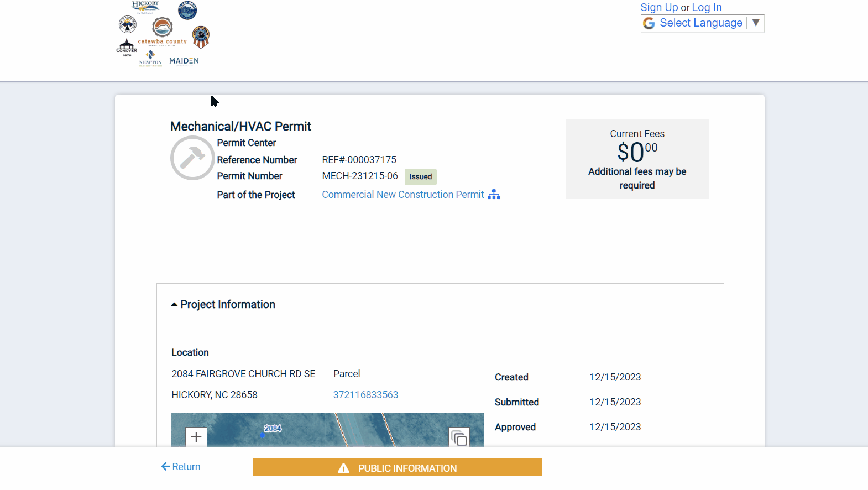
Task: Click the Catawba County gear logo
Action: pyautogui.click(x=162, y=27)
